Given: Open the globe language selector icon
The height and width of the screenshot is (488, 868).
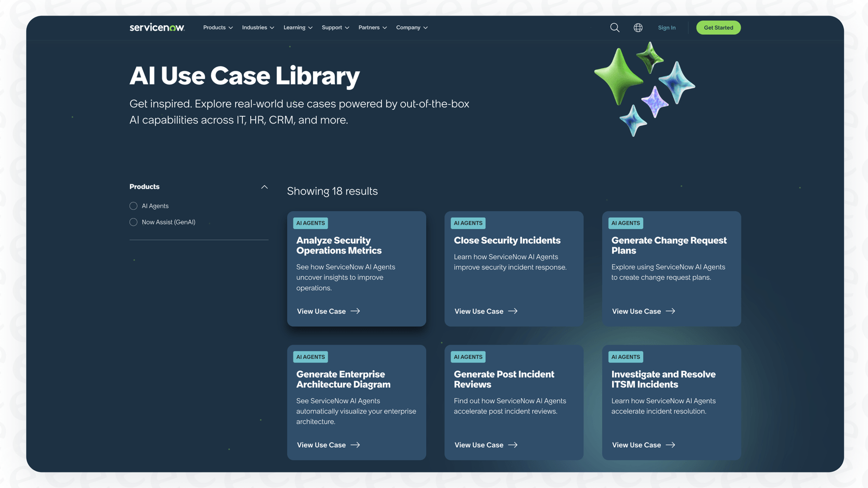Looking at the screenshot, I should pos(638,27).
